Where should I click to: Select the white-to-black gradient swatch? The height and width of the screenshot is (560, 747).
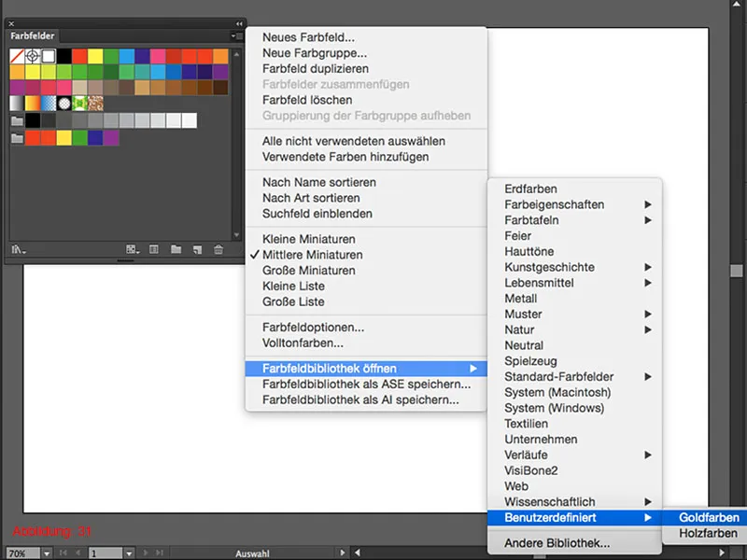click(17, 103)
